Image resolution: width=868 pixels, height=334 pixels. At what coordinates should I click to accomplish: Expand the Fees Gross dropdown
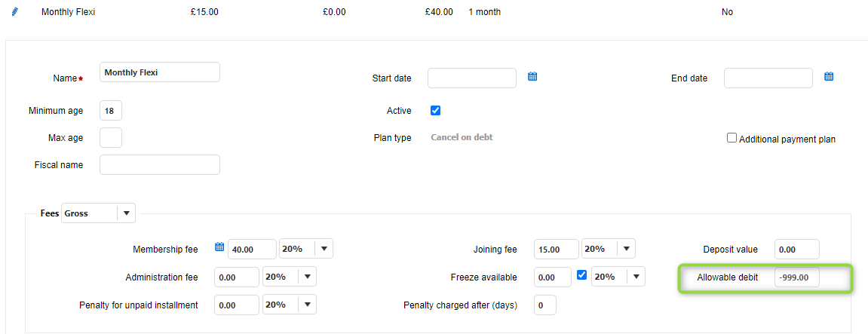click(125, 213)
